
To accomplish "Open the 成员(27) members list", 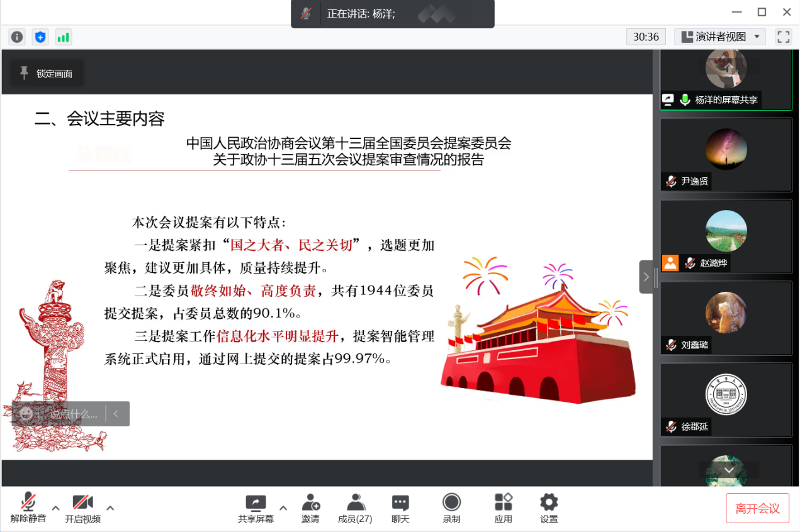I will click(x=355, y=508).
